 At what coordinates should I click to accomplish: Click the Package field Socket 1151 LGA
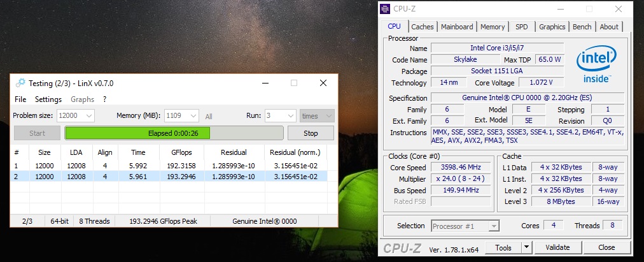(497, 71)
